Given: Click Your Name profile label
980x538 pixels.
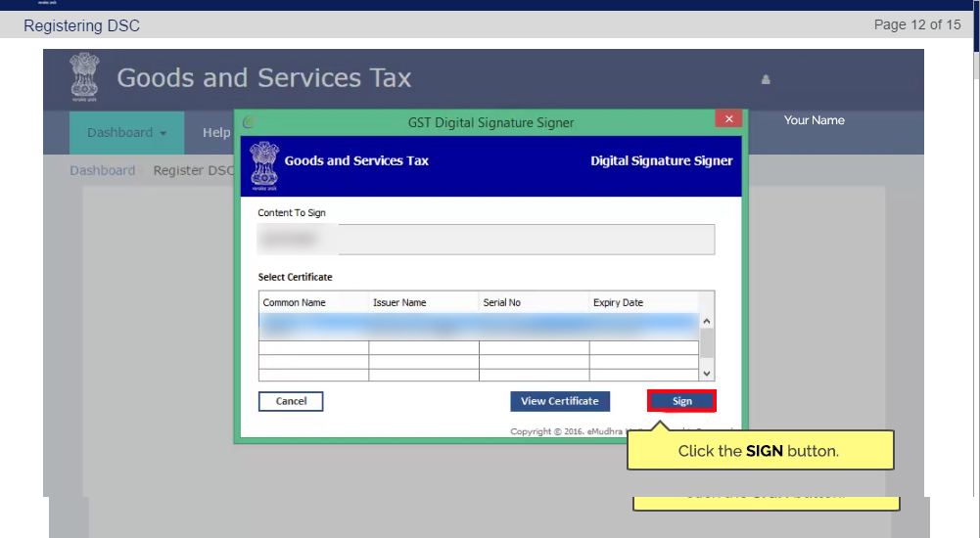Looking at the screenshot, I should [814, 120].
